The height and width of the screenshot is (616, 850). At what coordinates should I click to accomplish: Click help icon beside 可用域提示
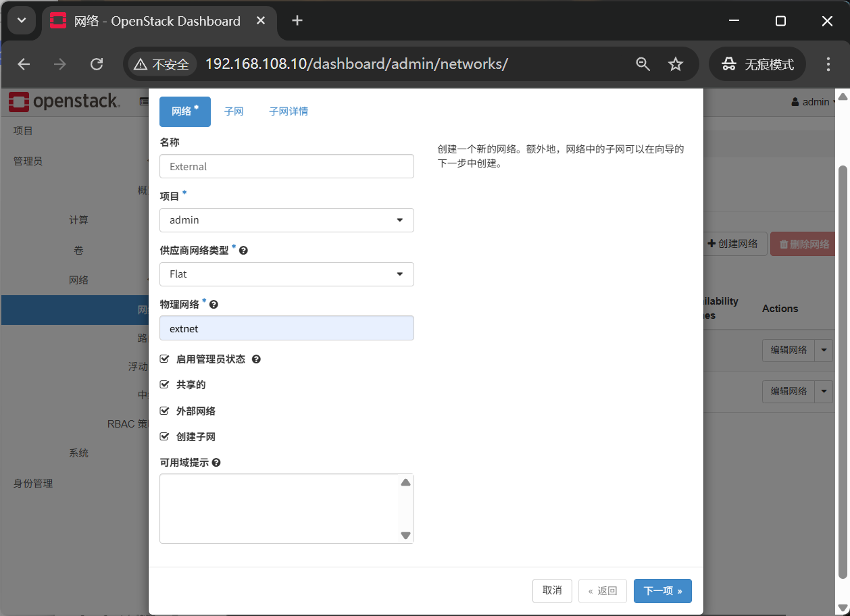coord(216,463)
